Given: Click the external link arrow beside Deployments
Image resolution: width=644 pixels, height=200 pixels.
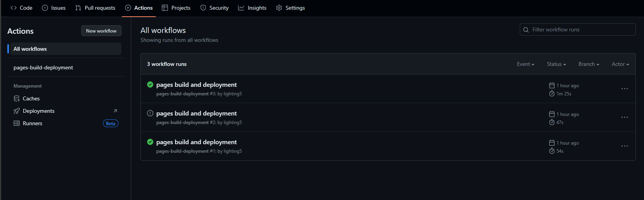Looking at the screenshot, I should pos(115,111).
